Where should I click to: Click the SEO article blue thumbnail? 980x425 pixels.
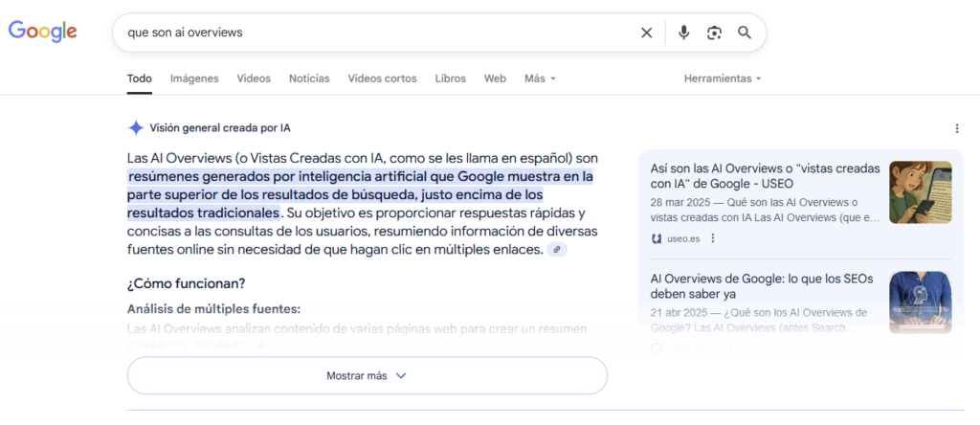tap(921, 302)
